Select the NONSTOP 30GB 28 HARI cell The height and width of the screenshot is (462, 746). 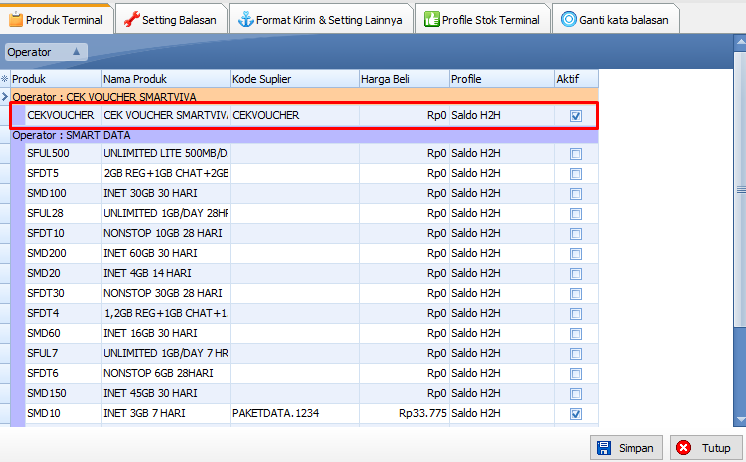[166, 293]
